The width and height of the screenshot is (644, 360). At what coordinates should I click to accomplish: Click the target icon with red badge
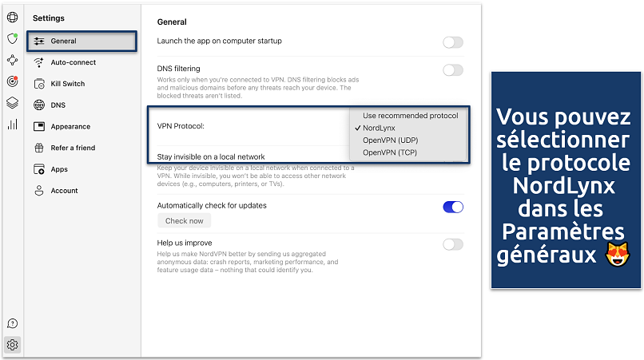coord(12,81)
